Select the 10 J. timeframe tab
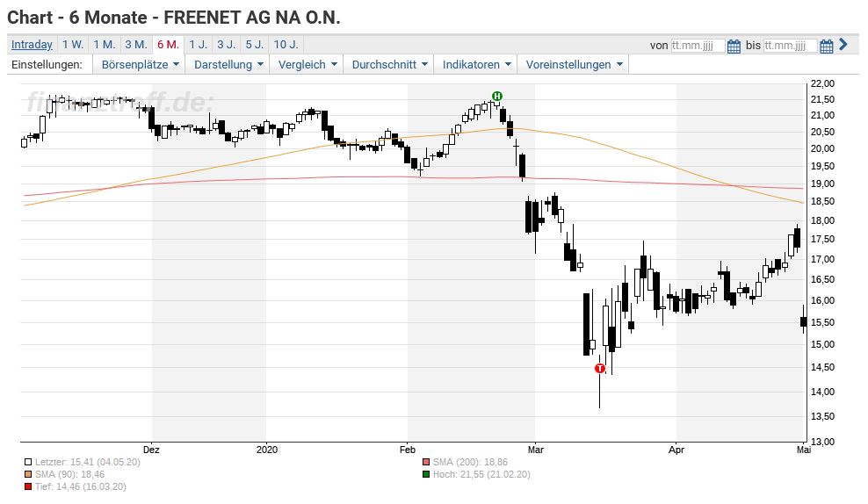 [x=286, y=44]
